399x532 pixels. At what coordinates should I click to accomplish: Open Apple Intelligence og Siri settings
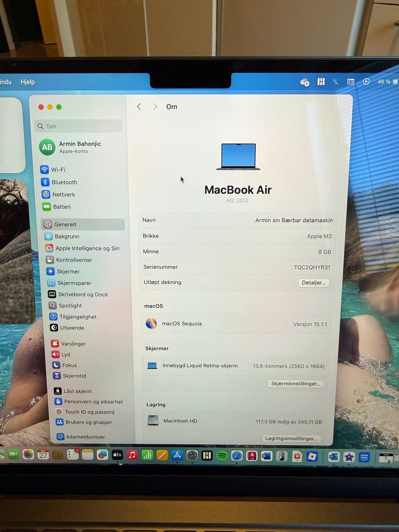pyautogui.click(x=82, y=248)
